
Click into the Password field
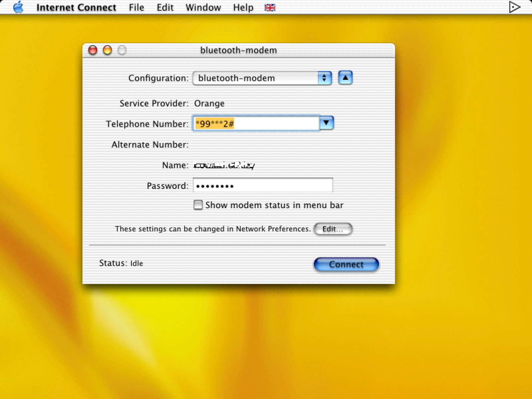(x=263, y=186)
